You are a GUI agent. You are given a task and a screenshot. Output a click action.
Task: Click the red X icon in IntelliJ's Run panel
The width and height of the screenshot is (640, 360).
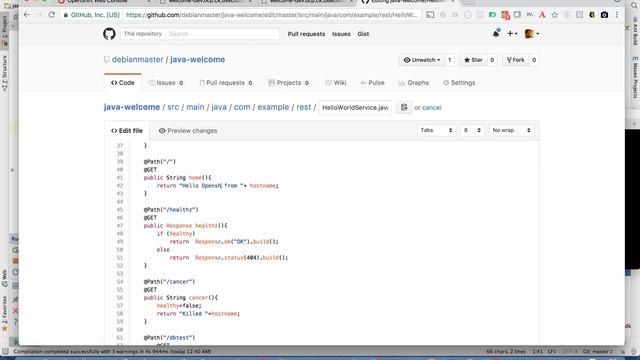click(15, 311)
